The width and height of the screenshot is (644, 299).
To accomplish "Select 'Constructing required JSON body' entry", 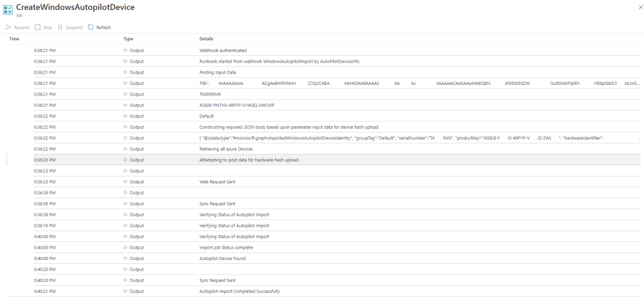I will [323, 127].
